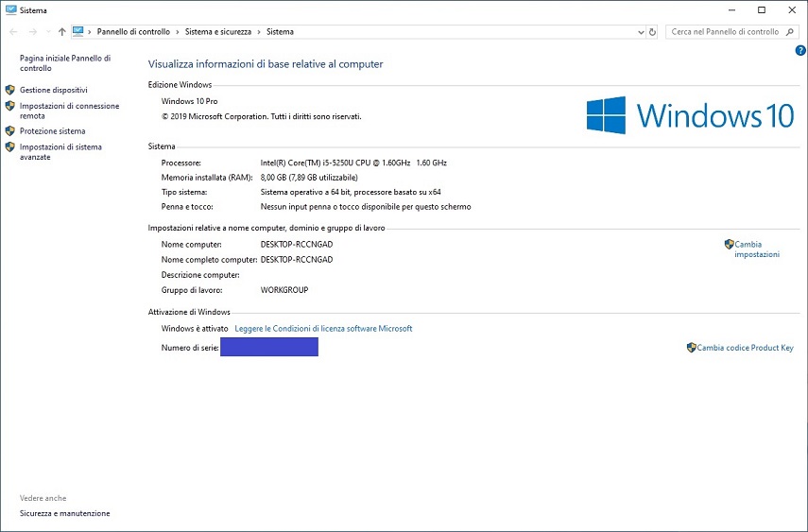This screenshot has height=532, width=808.
Task: Expand chevron after Sistema e sicurezza breadcrumb
Action: [x=259, y=32]
